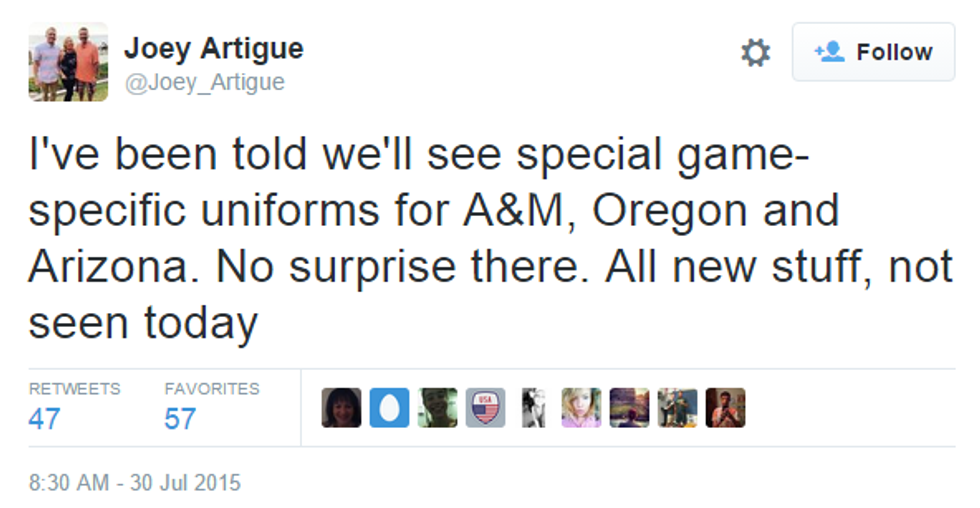Click the Joey Artigue display name
The width and height of the screenshot is (980, 508).
(x=213, y=47)
